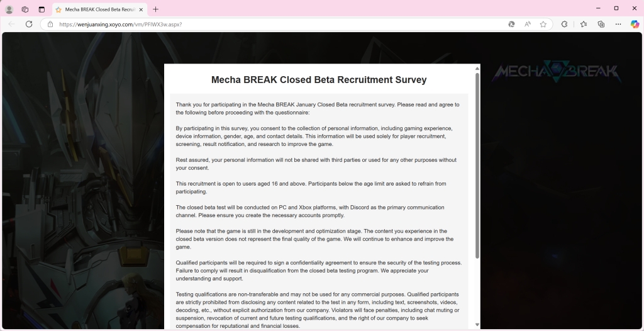Image resolution: width=644 pixels, height=331 pixels.
Task: Add this page to favorites with the star icon
Action: [x=543, y=25]
